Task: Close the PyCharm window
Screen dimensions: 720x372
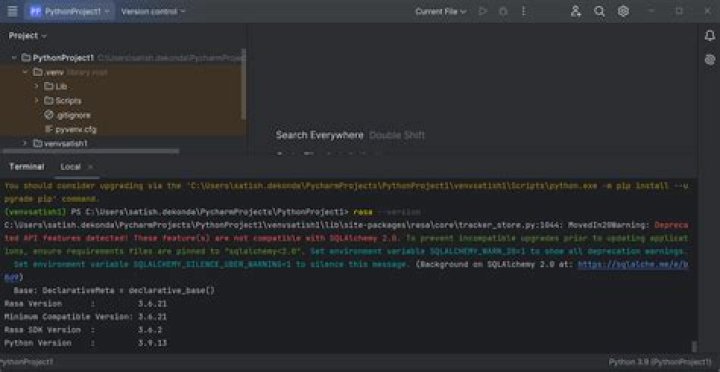Action: [x=708, y=11]
